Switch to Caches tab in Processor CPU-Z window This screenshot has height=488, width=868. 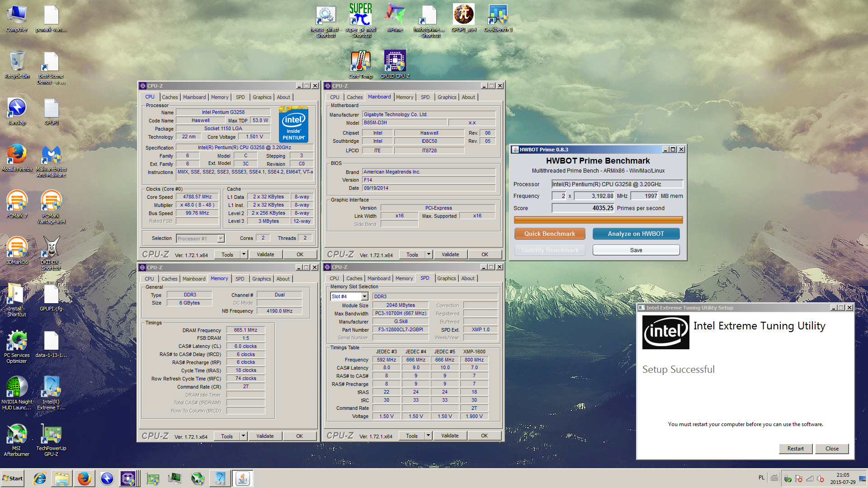(x=170, y=97)
